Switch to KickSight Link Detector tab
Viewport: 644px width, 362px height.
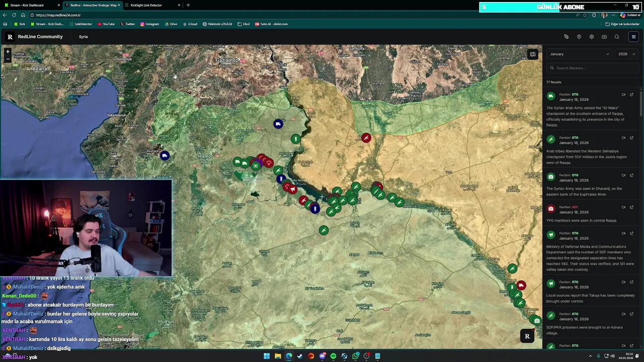pyautogui.click(x=152, y=5)
